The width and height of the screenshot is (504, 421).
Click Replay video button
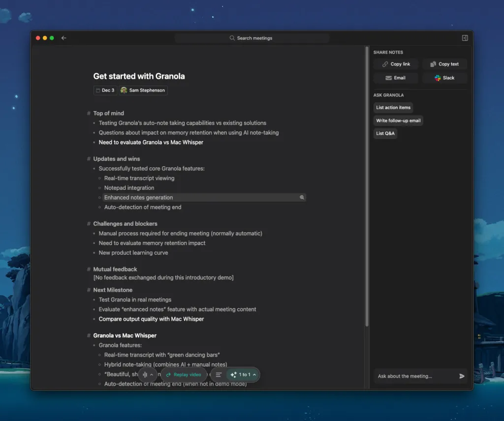184,374
